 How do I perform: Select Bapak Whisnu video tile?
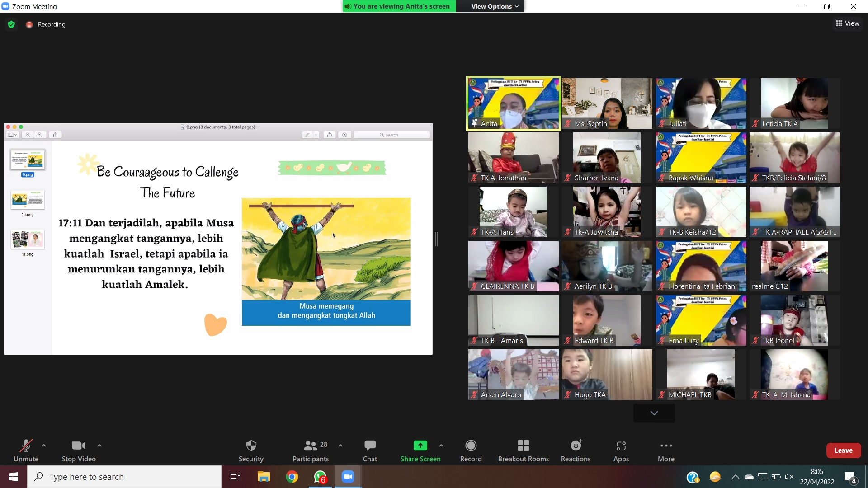701,158
